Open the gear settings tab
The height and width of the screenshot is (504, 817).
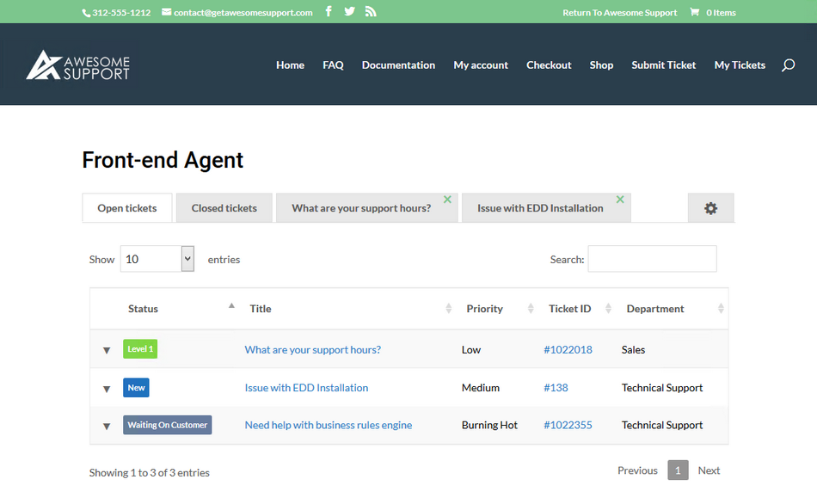tap(710, 208)
